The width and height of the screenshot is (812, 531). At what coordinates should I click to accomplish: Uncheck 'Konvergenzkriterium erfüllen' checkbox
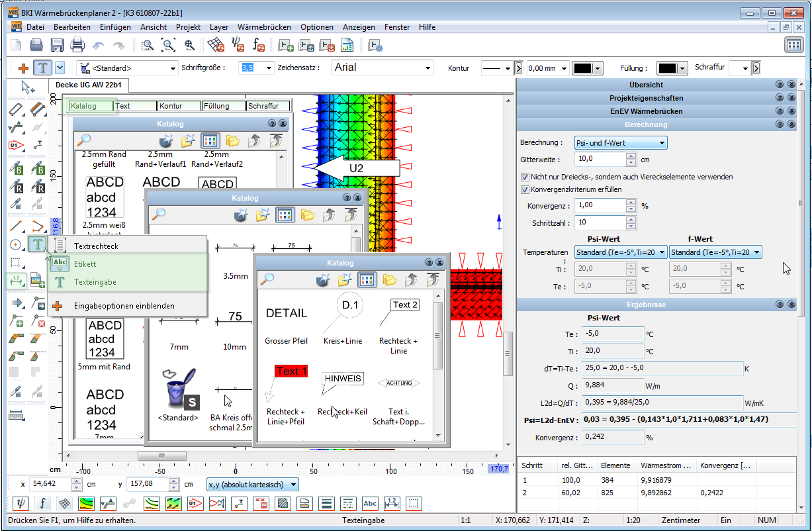click(525, 189)
